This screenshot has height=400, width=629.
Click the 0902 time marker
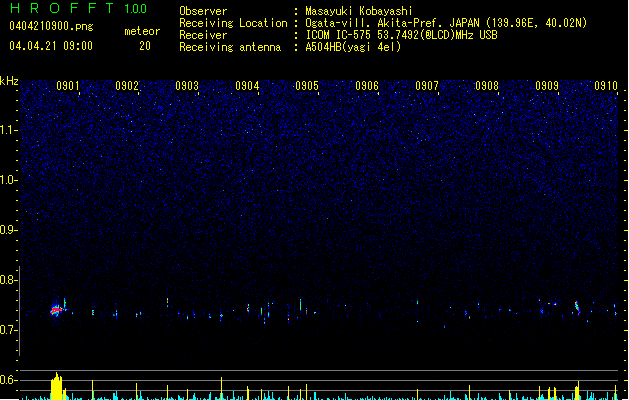pyautogui.click(x=127, y=86)
